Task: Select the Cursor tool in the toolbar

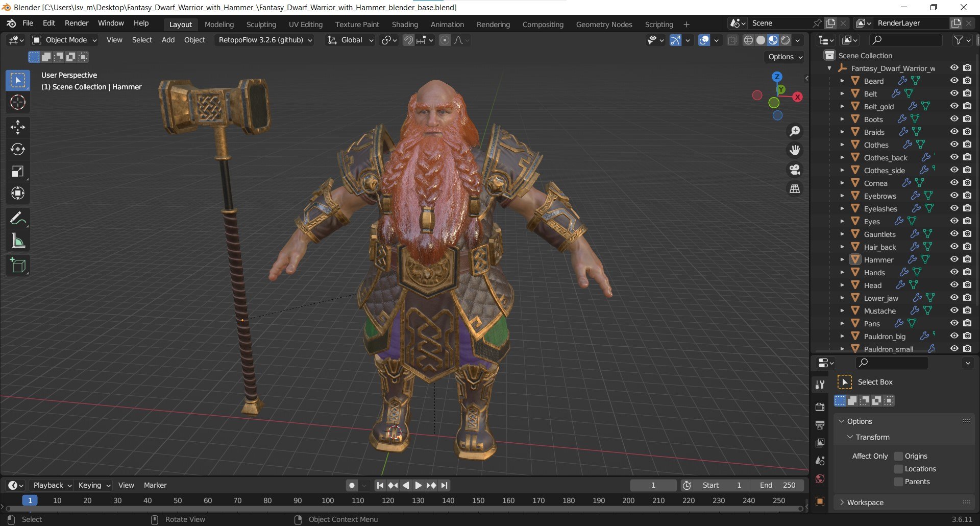Action: [18, 103]
